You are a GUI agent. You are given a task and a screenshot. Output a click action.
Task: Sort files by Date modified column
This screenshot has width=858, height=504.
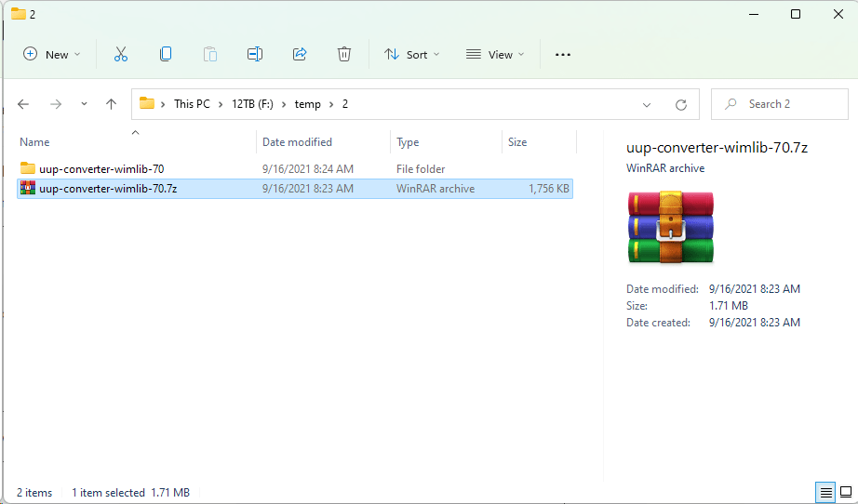tap(297, 142)
